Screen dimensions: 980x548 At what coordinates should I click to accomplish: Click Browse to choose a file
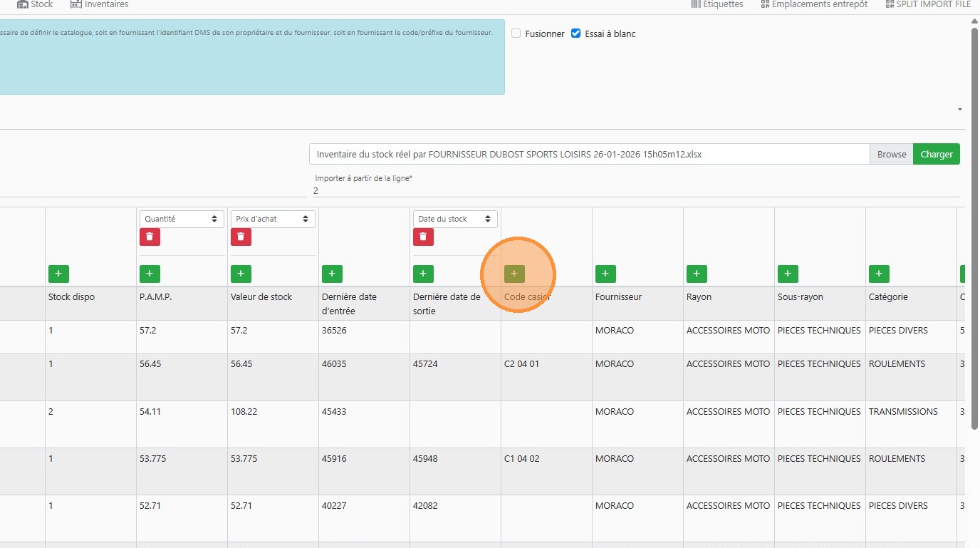891,154
